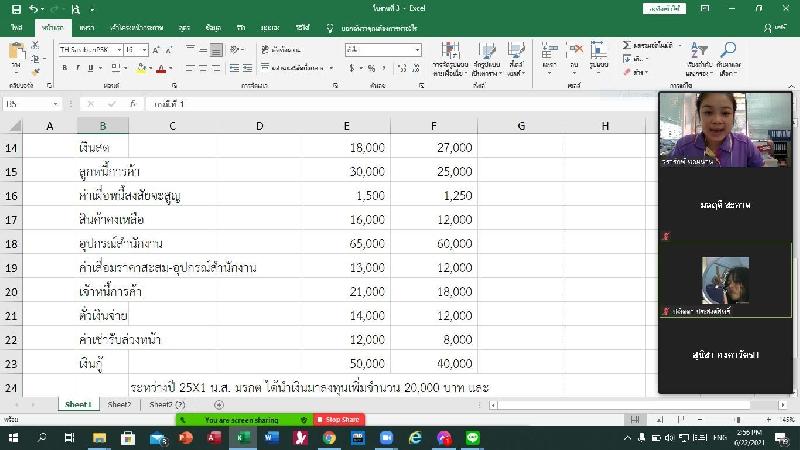Switch to the Sheet2 tab
800x450 pixels.
119,405
